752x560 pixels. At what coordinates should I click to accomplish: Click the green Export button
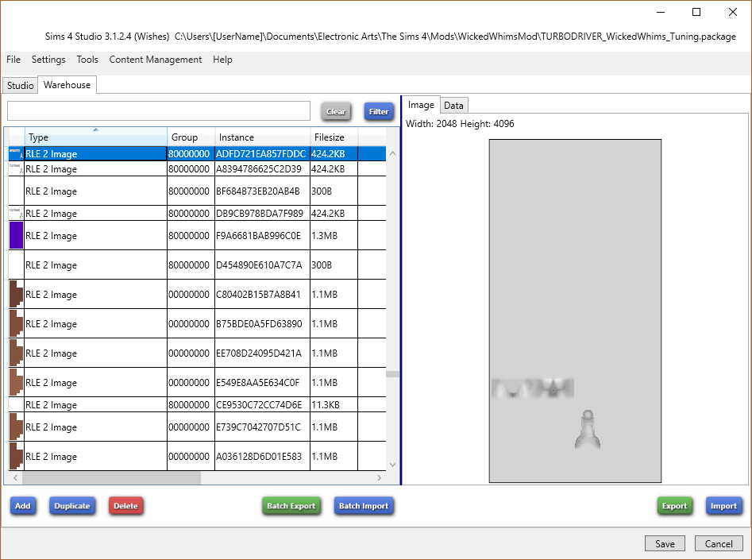[674, 506]
